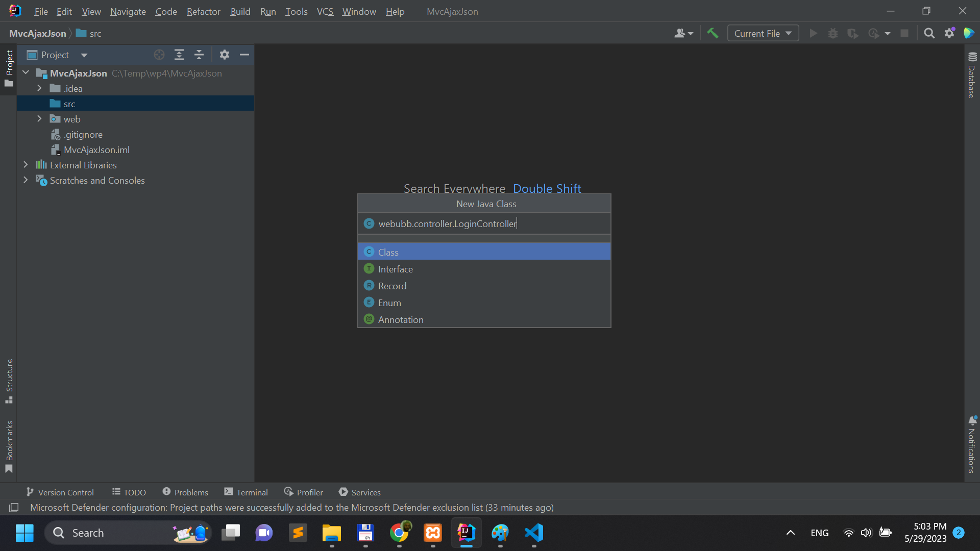Open the Current File run configuration dropdown
The width and height of the screenshot is (980, 551).
(x=763, y=33)
